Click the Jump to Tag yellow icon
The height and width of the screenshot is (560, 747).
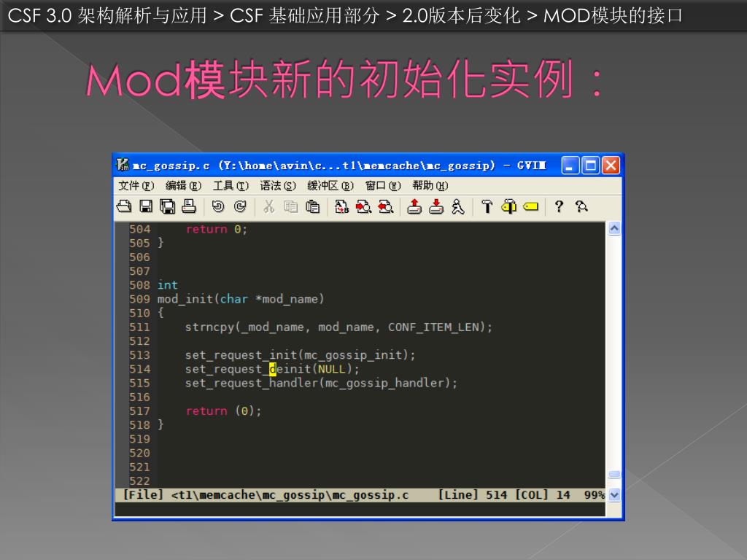531,206
